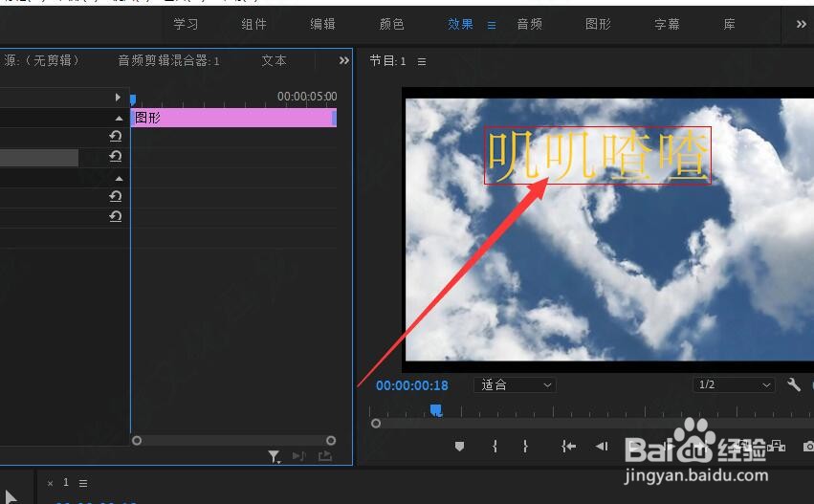Select the timeline sequence tab labeled 1
814x504 pixels.
click(x=66, y=483)
